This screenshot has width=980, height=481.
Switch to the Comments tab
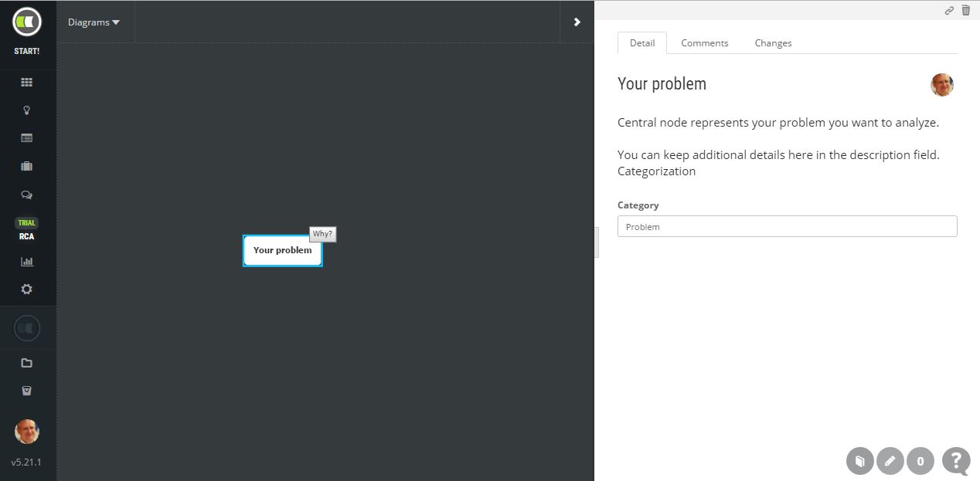[x=705, y=42]
